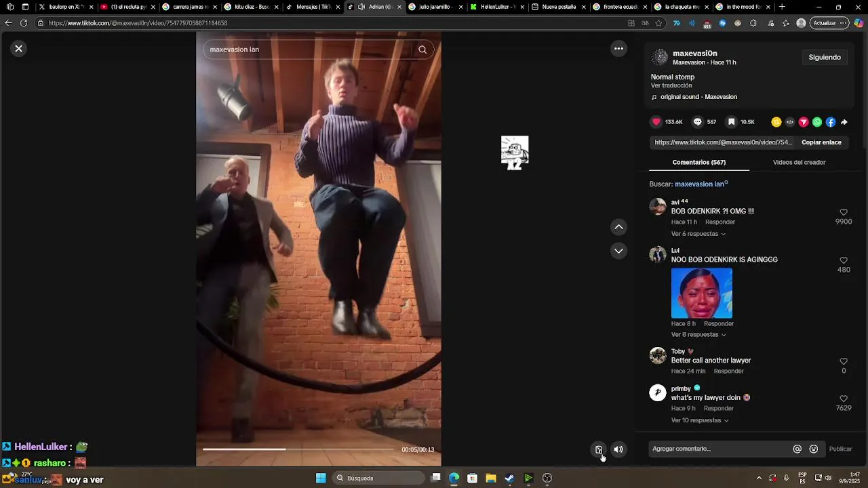Open browser Extensions puzzle icon

754,23
